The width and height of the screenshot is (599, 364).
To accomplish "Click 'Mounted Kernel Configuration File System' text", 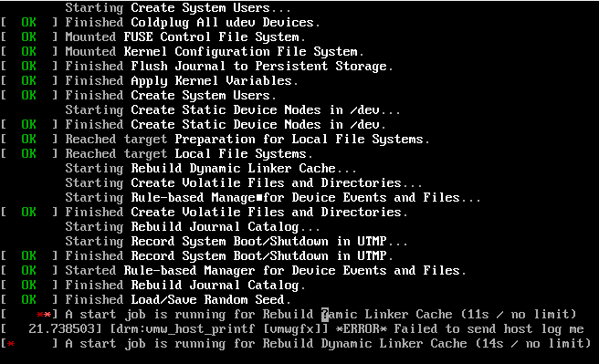I will 215,51.
